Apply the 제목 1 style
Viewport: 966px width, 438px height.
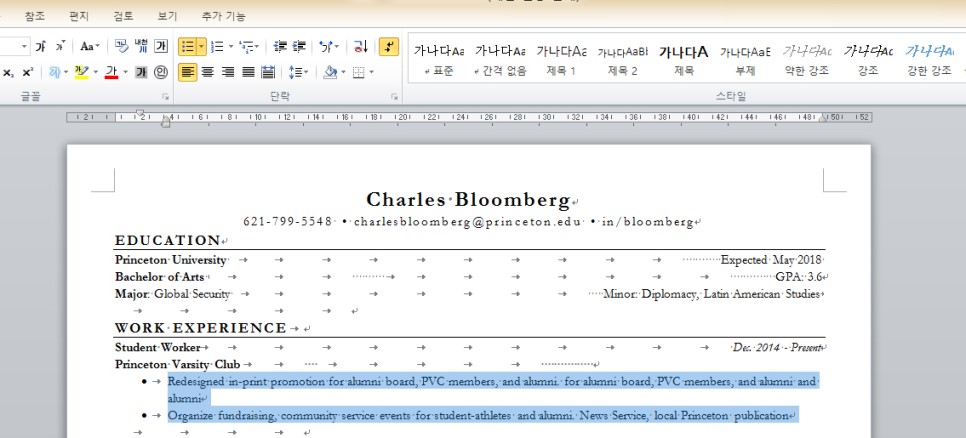tap(561, 59)
